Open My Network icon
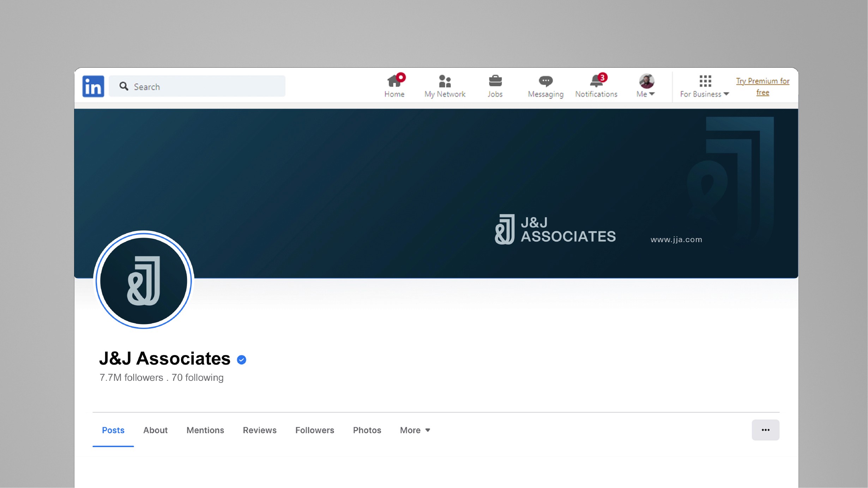The image size is (868, 488). [445, 81]
